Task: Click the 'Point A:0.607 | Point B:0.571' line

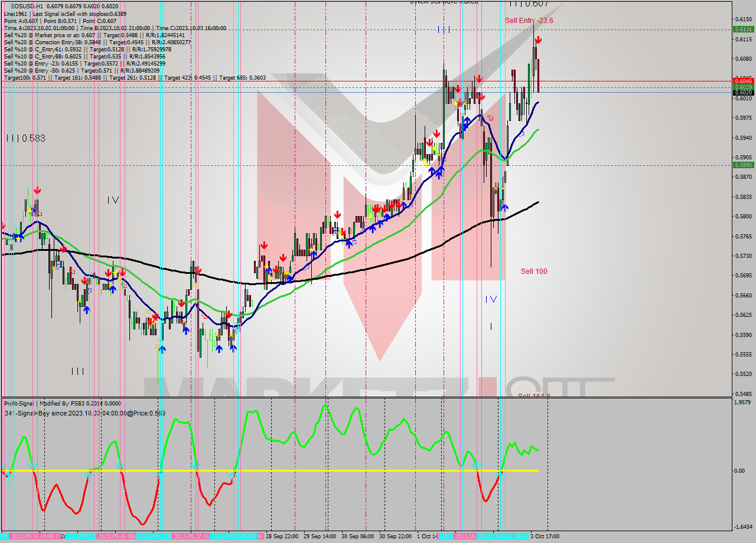Action: tap(60, 21)
